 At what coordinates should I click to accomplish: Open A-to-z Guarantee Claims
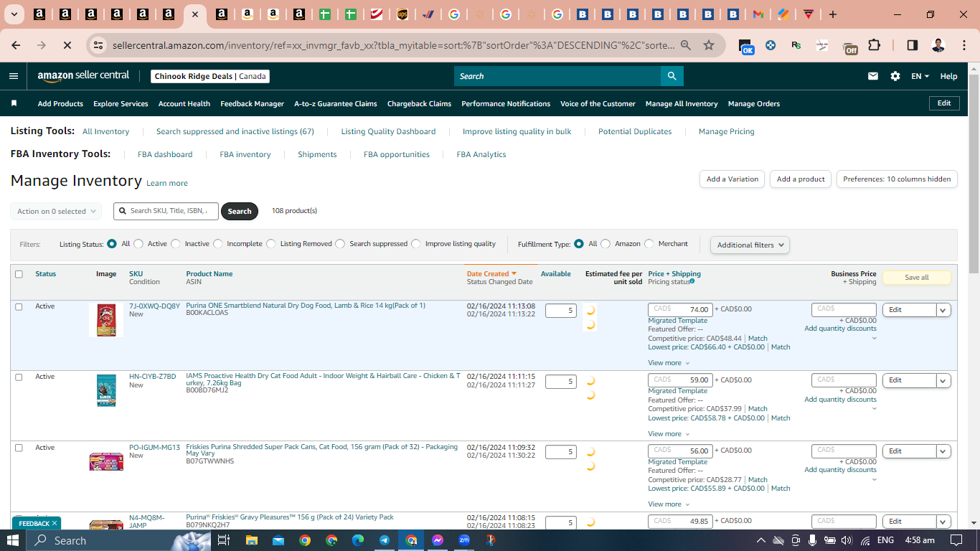tap(336, 103)
